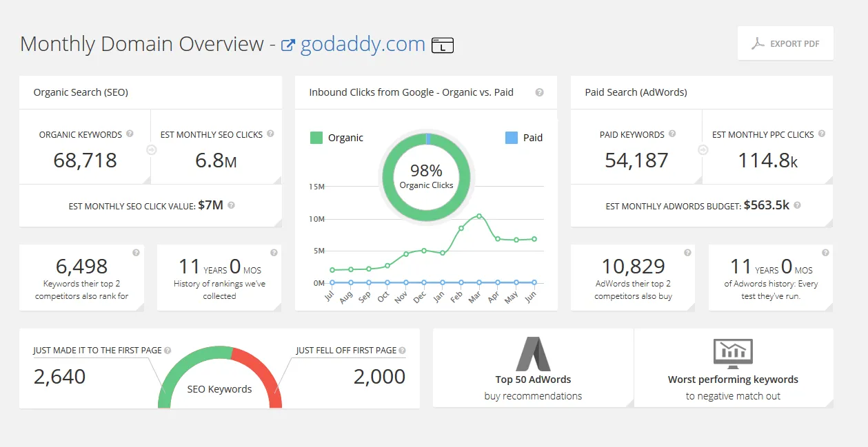This screenshot has width=868, height=447.
Task: Open help icon beside SEO Click Value
Action: pos(231,205)
